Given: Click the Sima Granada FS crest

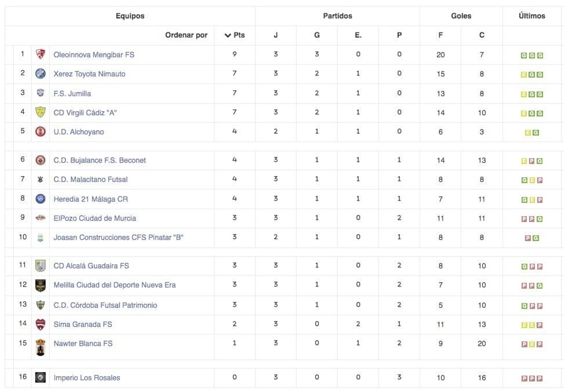Looking at the screenshot, I should (41, 324).
